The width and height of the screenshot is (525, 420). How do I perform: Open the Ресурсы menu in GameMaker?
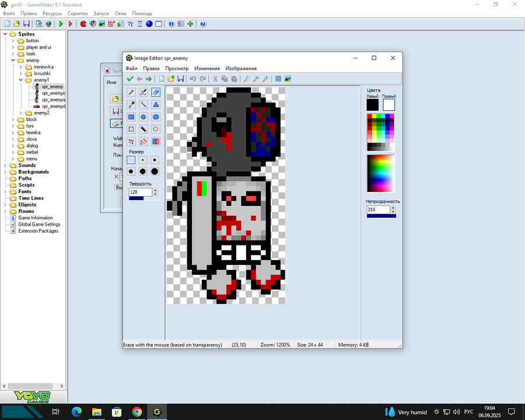pyautogui.click(x=52, y=13)
